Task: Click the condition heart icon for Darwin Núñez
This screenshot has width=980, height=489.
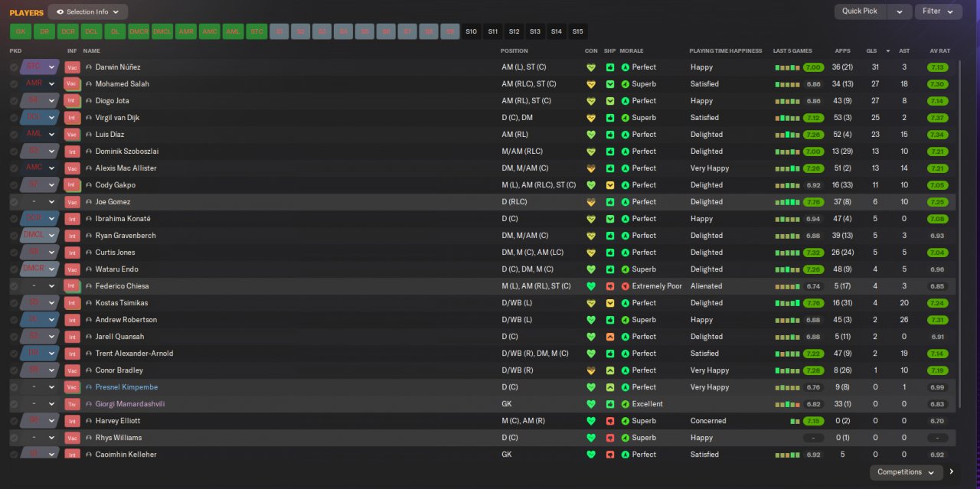Action: coord(590,67)
